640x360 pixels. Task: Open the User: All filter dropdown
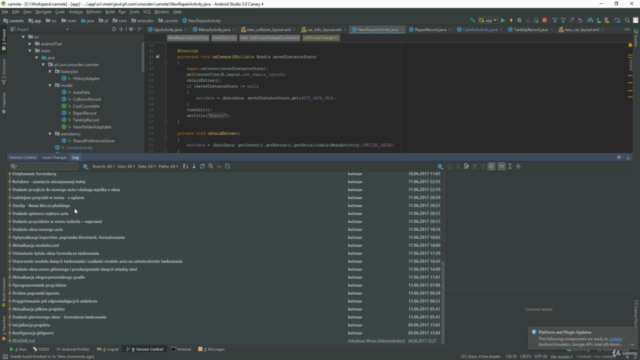tap(126, 167)
